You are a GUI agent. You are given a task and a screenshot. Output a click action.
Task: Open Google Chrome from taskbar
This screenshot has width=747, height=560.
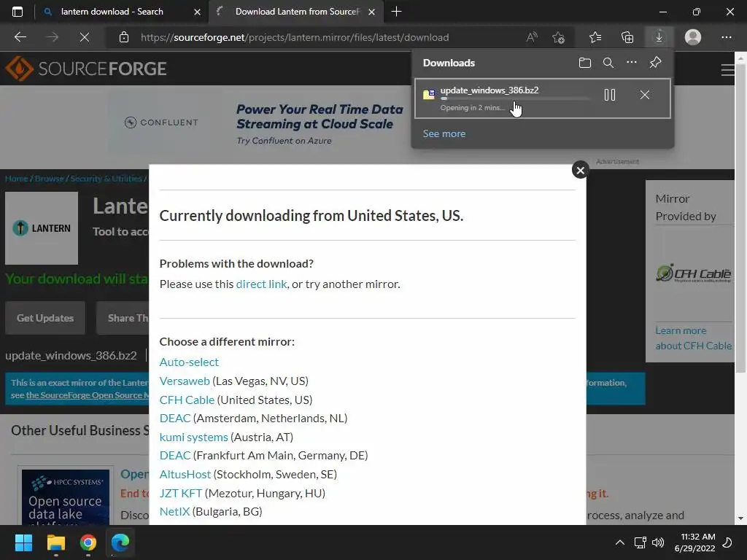tap(88, 542)
